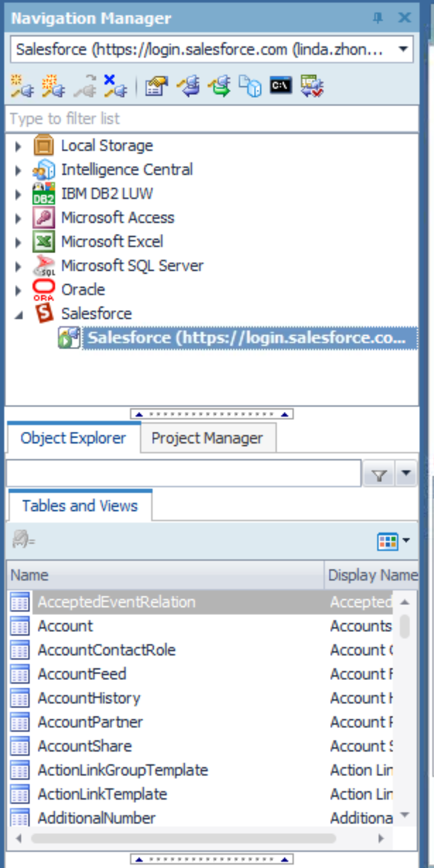Click the Oracle ORA icon
This screenshot has width=434, height=868.
point(44,290)
